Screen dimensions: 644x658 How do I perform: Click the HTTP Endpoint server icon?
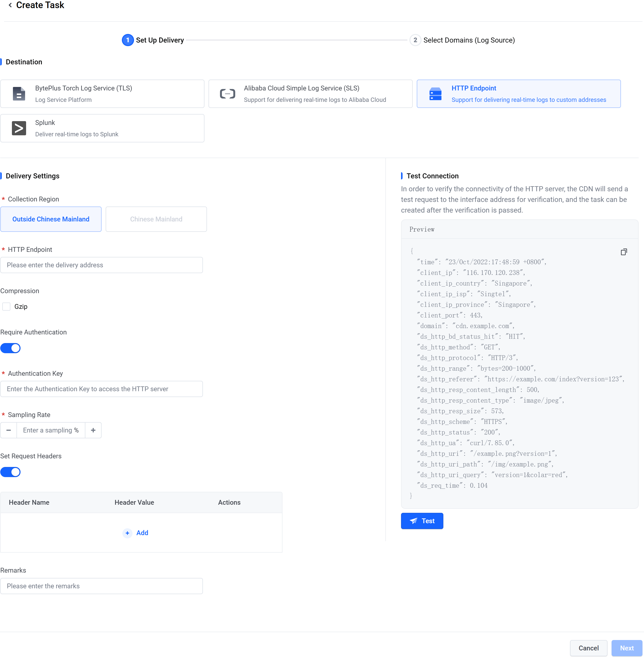click(435, 94)
